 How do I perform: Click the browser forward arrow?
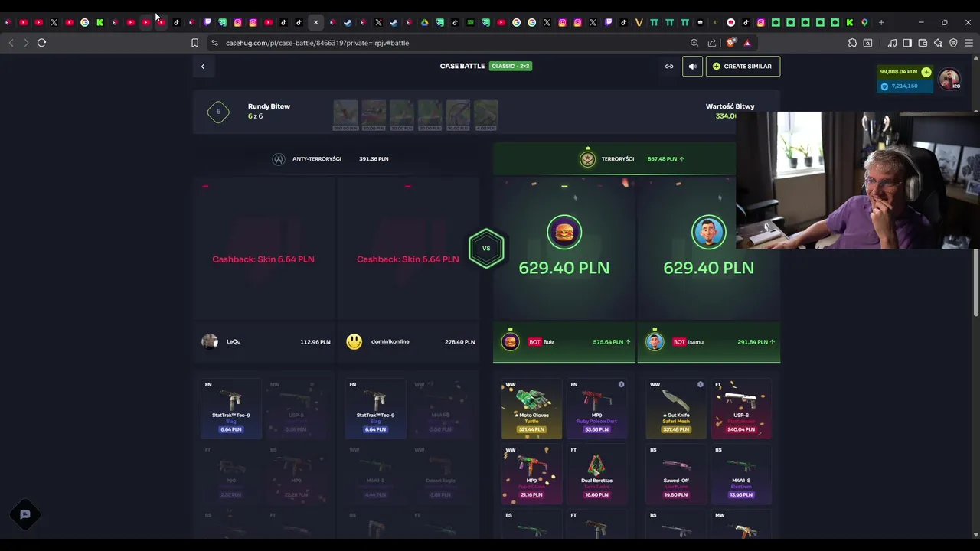[x=26, y=43]
